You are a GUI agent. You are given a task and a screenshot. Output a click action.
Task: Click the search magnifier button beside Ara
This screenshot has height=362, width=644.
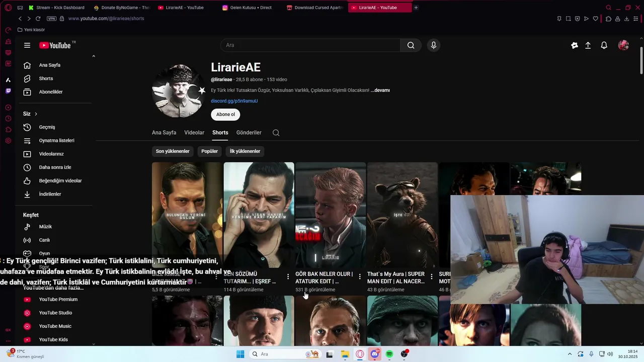coord(411,45)
